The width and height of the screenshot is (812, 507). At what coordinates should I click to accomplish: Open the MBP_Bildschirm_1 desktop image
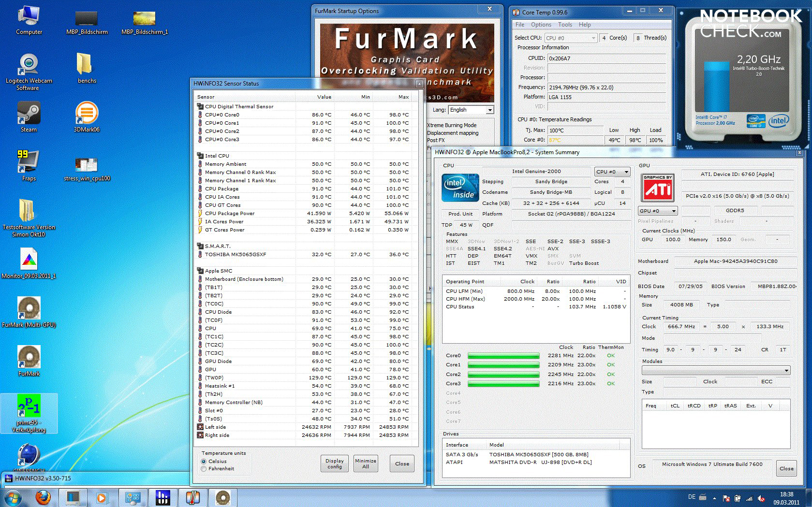click(x=145, y=22)
